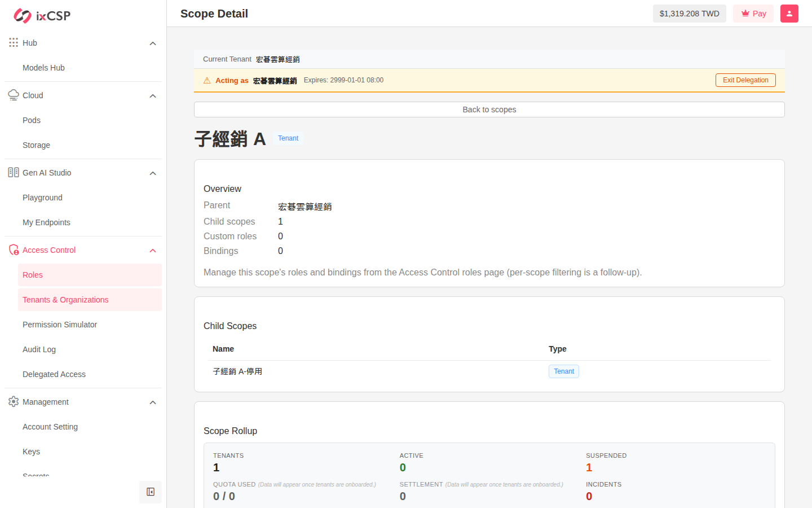Screen dimensions: 812x508
Task: Collapse the Hub section chevron
Action: click(x=153, y=43)
